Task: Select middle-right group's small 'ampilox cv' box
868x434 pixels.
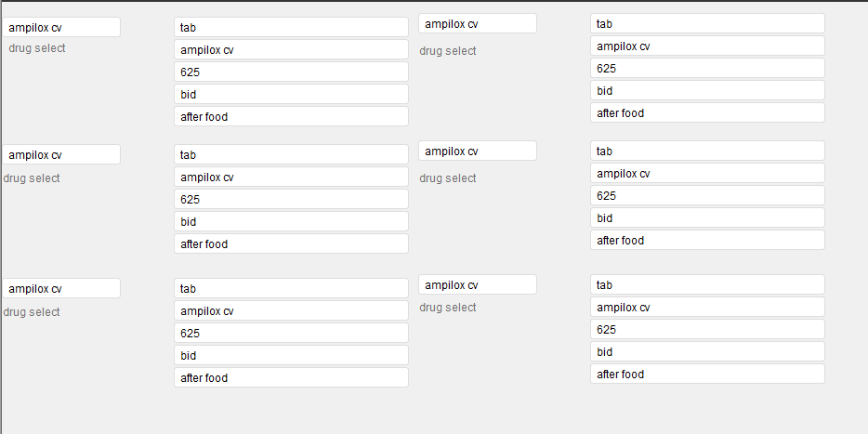Action: (x=478, y=151)
